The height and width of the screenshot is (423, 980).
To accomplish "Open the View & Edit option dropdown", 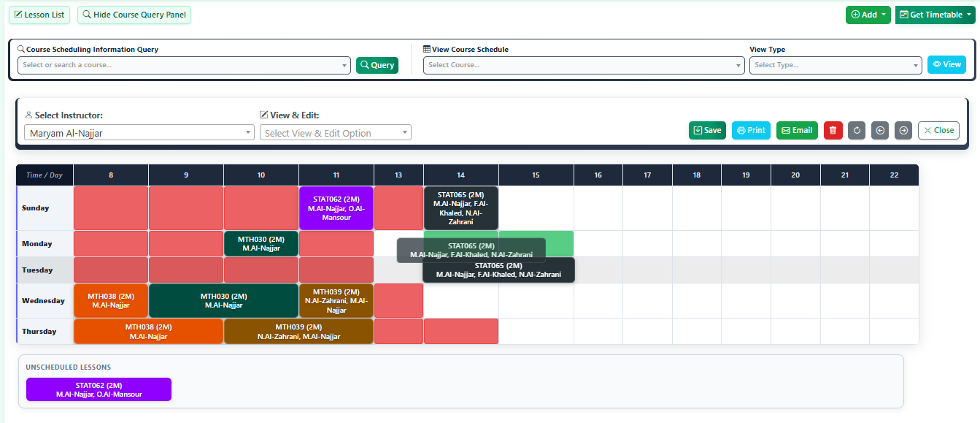I will 335,133.
